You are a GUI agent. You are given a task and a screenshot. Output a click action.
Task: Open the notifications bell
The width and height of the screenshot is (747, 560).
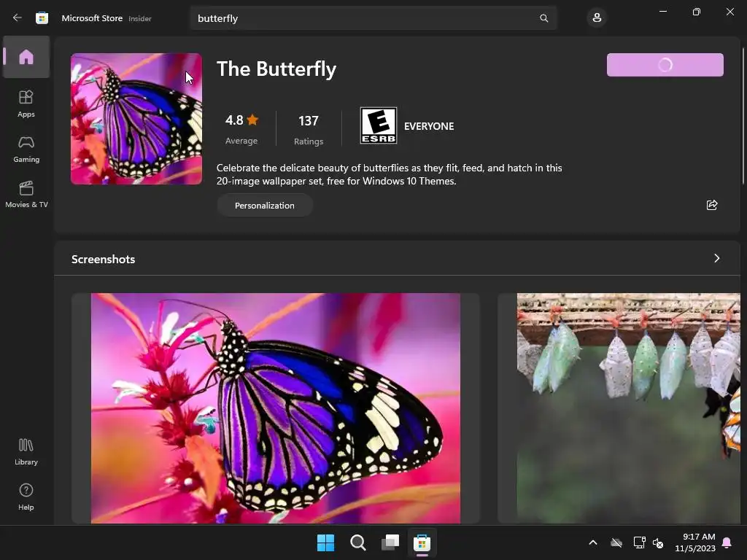[727, 542]
